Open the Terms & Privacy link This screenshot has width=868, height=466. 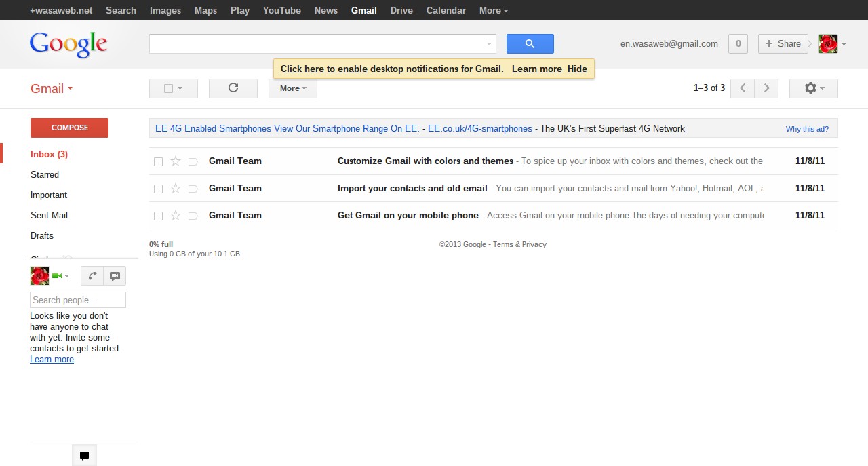519,244
